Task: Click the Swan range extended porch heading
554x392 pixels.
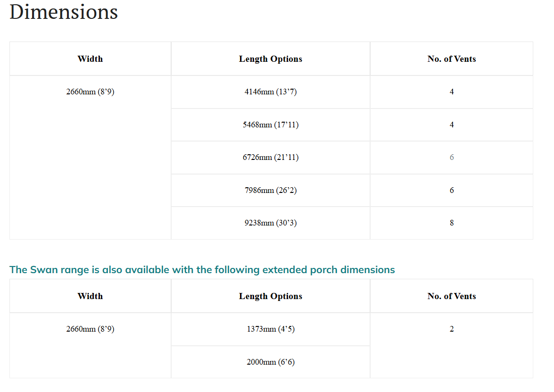Action: [x=202, y=270]
